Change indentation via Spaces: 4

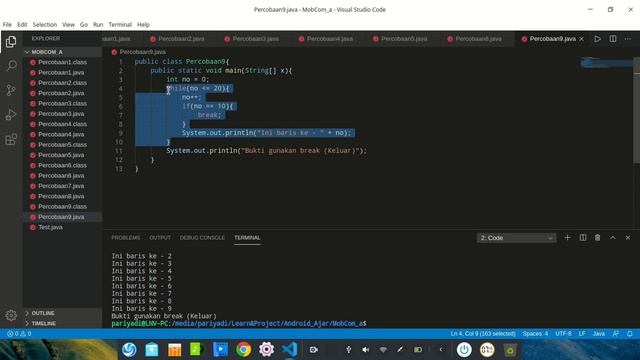pyautogui.click(x=535, y=334)
